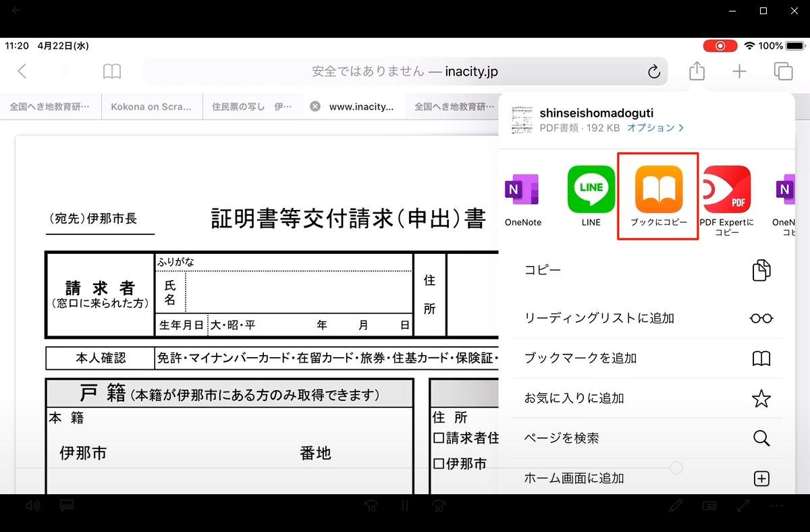Viewport: 810px width, 532px height.
Task: Open the OneNote share icon
Action: coord(522,190)
